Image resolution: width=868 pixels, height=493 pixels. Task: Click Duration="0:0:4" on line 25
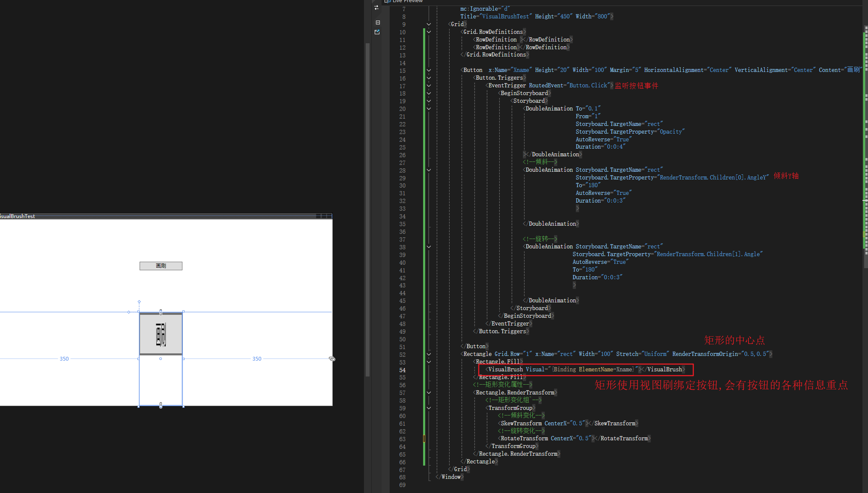[x=600, y=146]
